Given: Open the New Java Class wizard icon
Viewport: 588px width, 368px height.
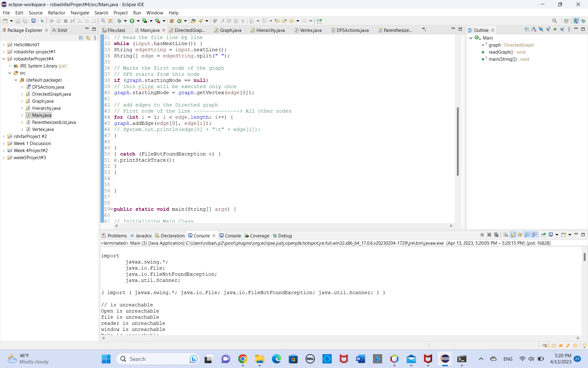Looking at the screenshot, I should [179, 21].
